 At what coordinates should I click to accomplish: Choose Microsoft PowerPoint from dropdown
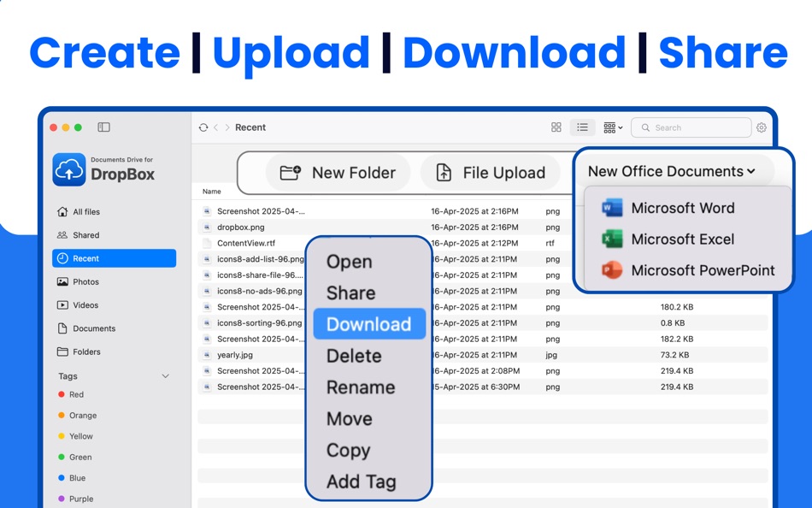click(688, 270)
